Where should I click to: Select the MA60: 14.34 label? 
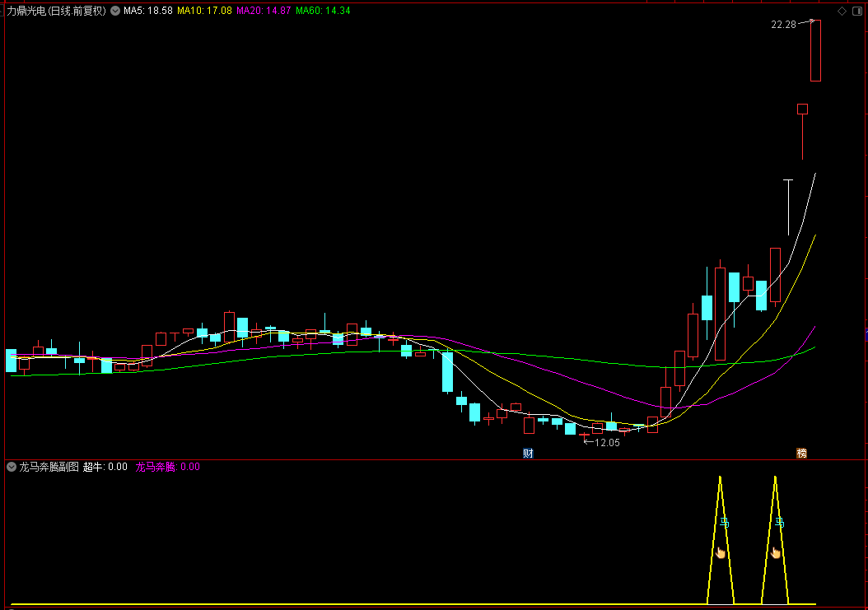[x=323, y=11]
